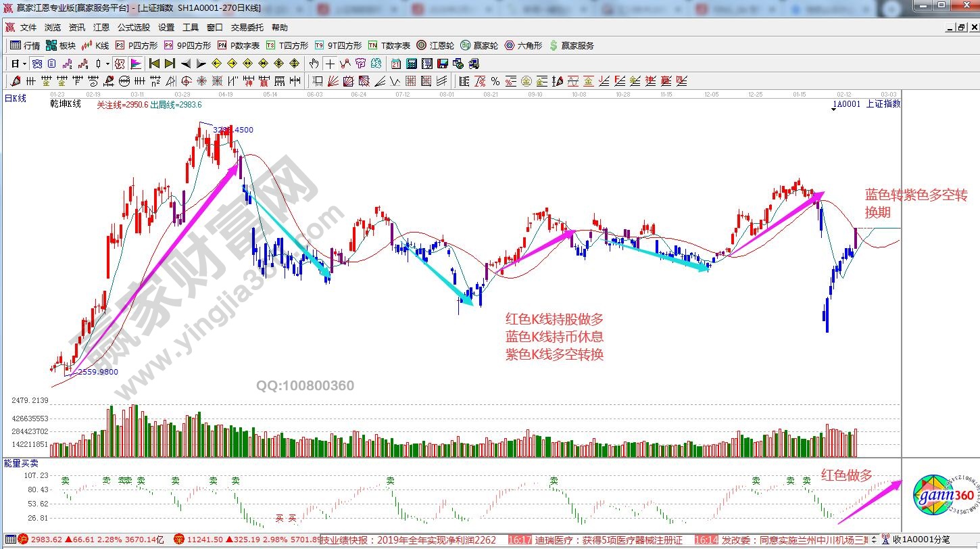Screen dimensions: 980x549
Task: Toggle the pink flag indicator button
Action: [136, 64]
